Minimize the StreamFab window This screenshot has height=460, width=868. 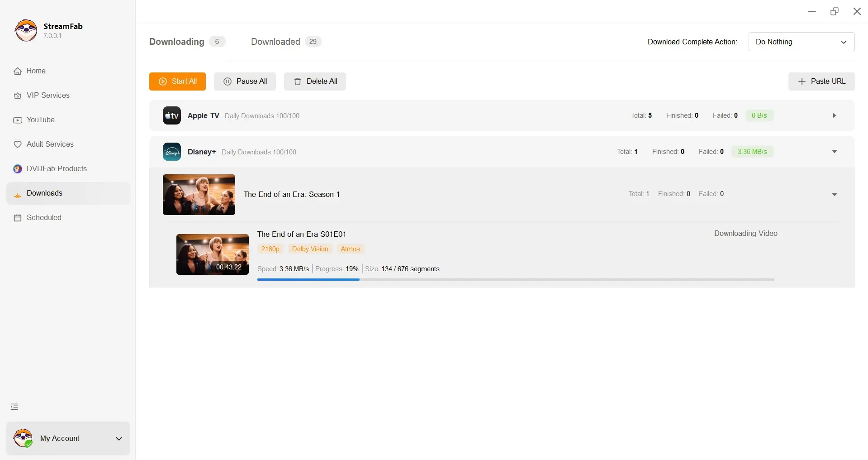click(812, 11)
